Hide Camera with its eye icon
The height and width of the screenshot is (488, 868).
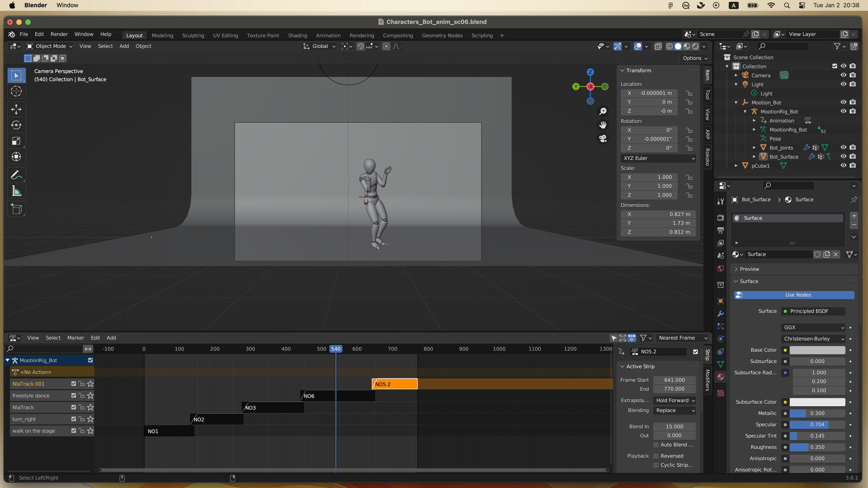click(843, 75)
